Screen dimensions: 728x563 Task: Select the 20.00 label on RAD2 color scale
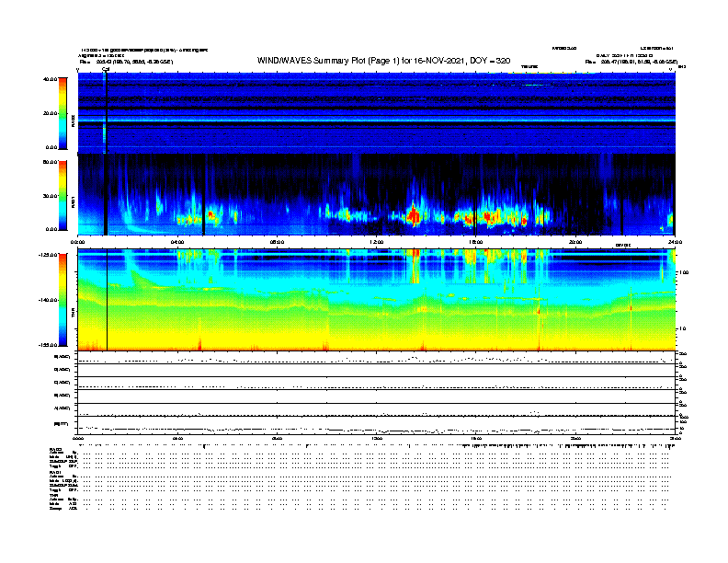tap(51, 113)
